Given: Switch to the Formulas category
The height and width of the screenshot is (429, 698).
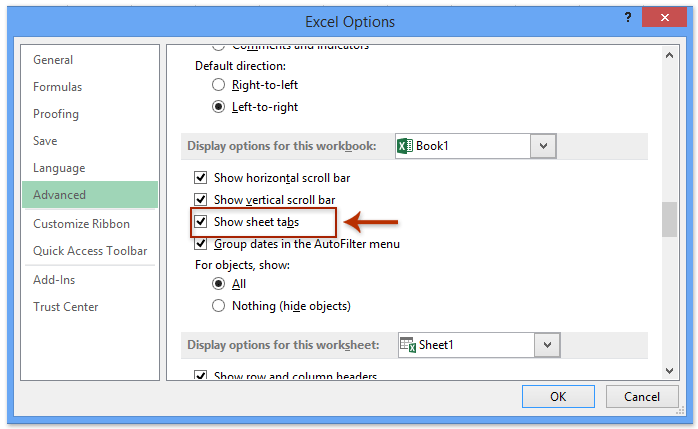Looking at the screenshot, I should 57,87.
